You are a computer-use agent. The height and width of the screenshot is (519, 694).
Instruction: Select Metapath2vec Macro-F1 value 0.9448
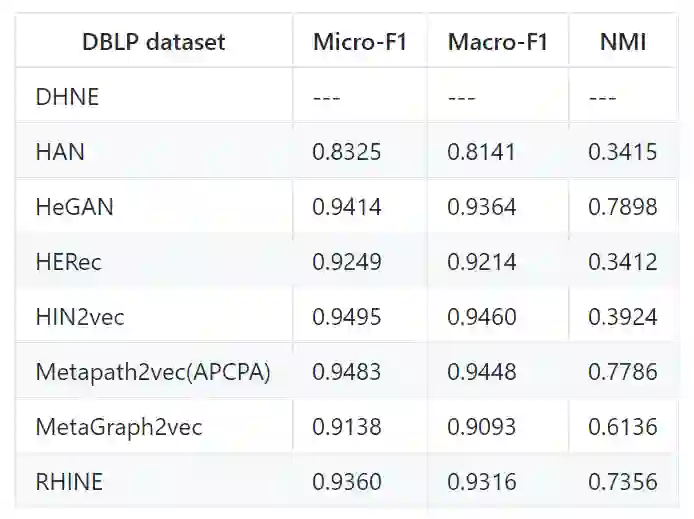482,372
